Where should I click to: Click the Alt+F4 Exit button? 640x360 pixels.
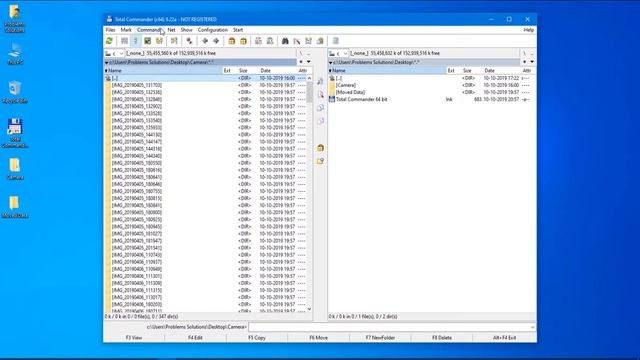coord(504,338)
